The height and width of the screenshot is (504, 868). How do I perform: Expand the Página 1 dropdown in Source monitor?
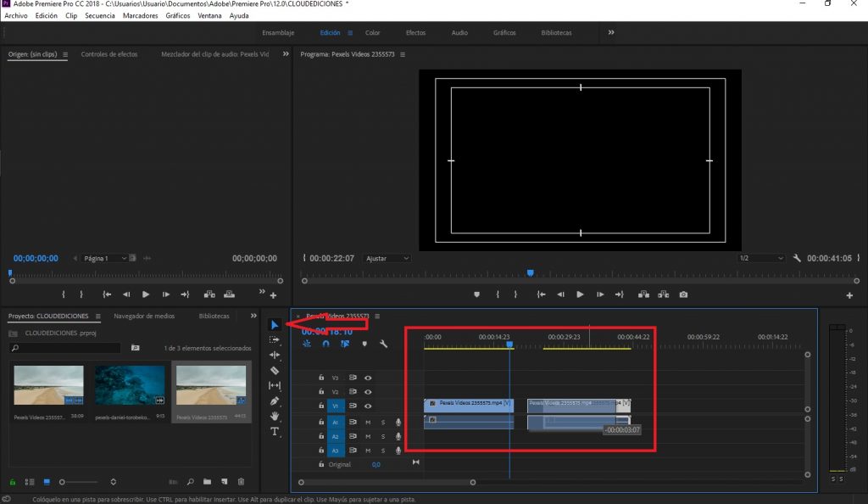tap(106, 258)
